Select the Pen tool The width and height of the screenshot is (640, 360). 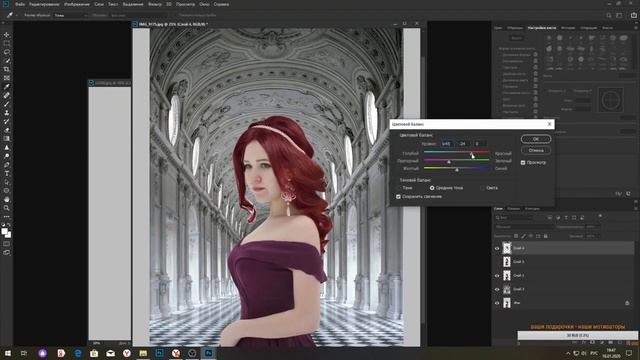tap(7, 165)
